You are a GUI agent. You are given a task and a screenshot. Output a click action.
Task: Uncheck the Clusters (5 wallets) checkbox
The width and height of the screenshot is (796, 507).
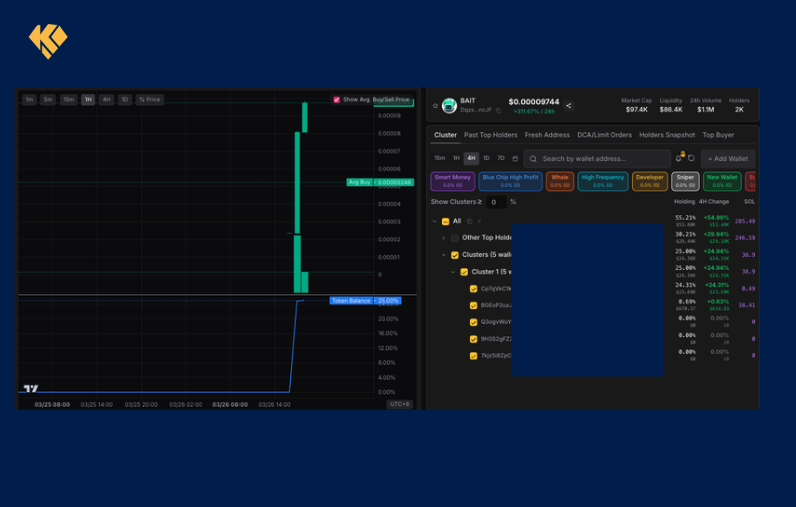click(x=455, y=255)
